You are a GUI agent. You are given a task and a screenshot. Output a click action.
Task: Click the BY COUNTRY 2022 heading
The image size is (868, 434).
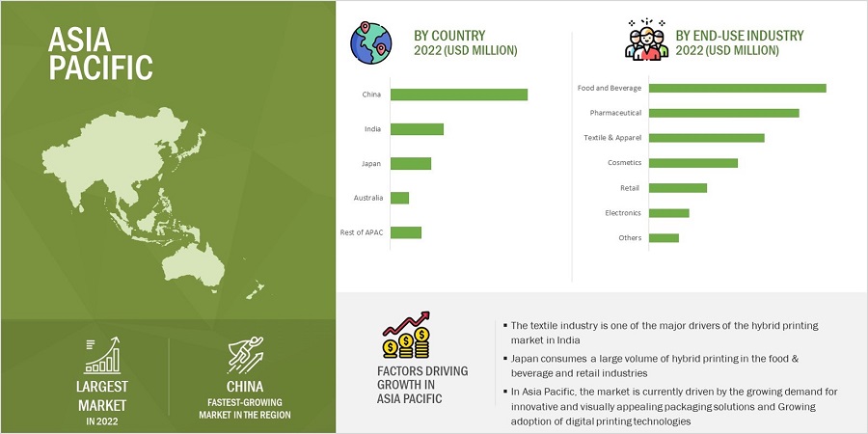point(465,43)
